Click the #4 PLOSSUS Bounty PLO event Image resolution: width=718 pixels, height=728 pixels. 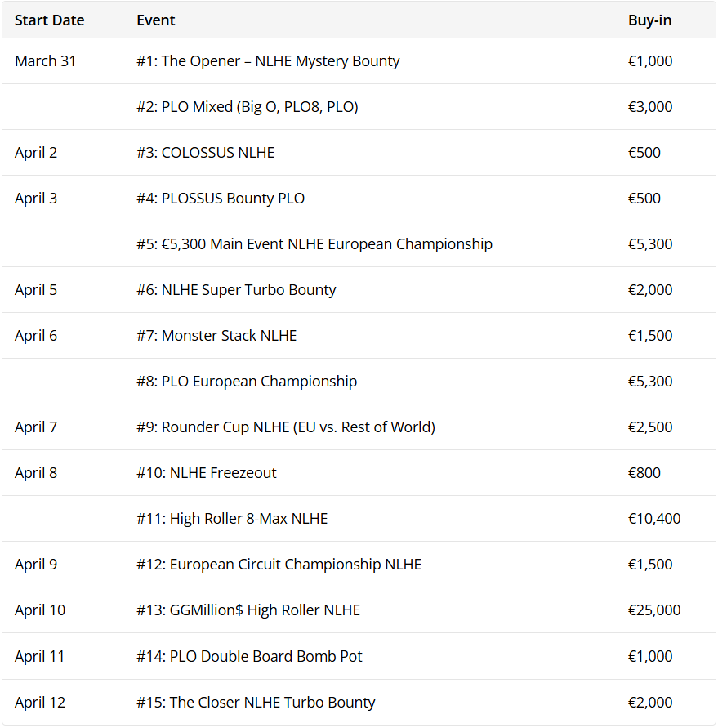tap(221, 199)
